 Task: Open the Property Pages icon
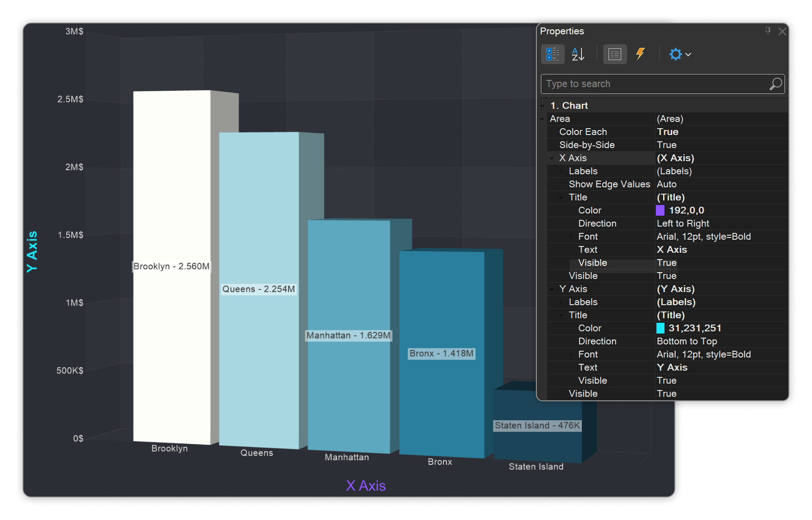[x=614, y=55]
